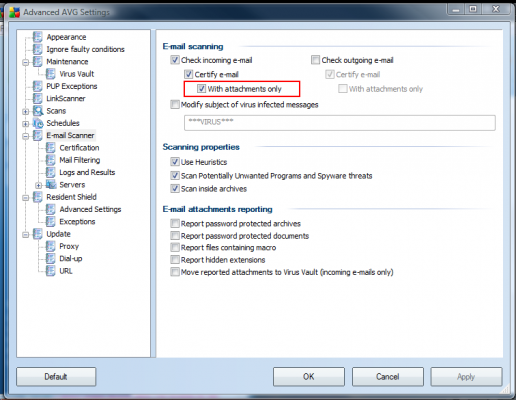Click the Virus Vault icon
516x400 pixels.
pos(51,74)
